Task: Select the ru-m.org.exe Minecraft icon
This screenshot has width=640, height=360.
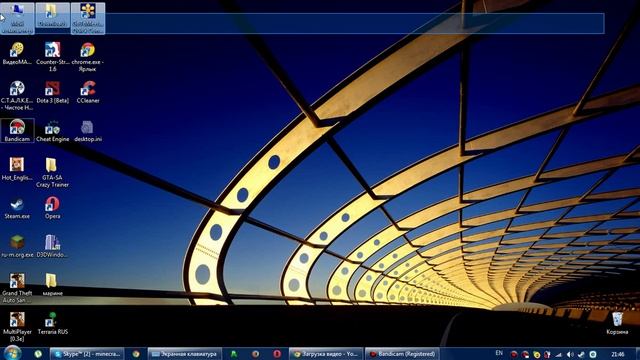Action: pos(17,247)
